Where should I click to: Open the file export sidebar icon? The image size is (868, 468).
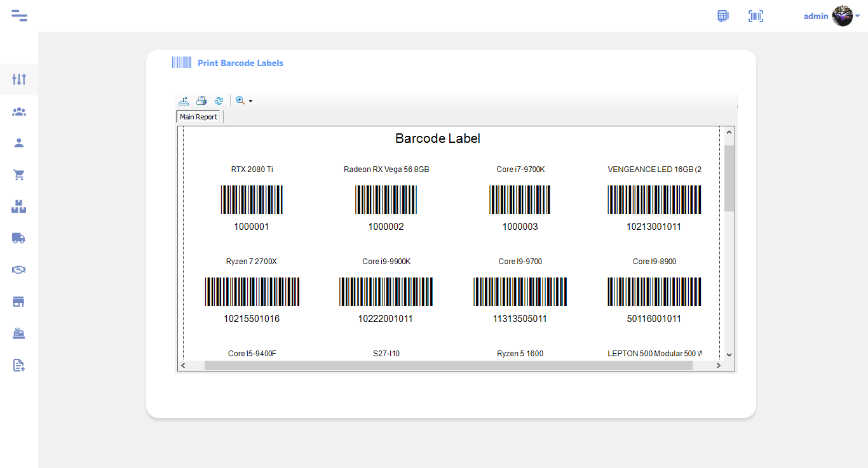pyautogui.click(x=19, y=365)
